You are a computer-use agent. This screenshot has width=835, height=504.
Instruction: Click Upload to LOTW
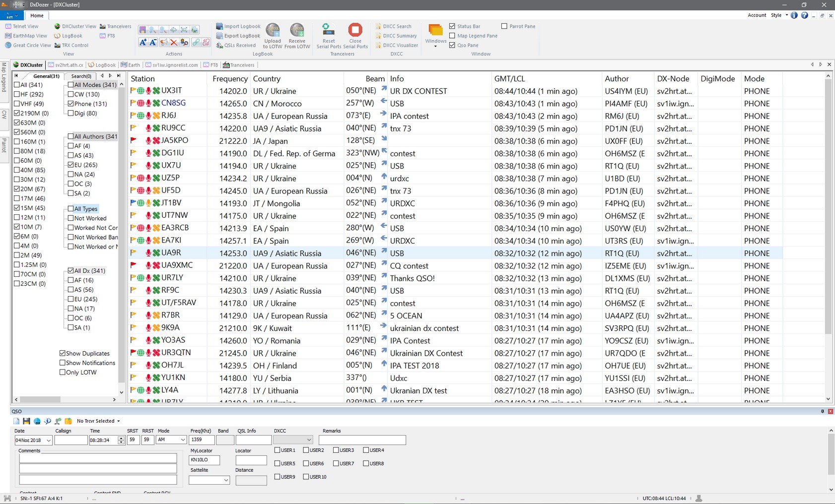(273, 36)
